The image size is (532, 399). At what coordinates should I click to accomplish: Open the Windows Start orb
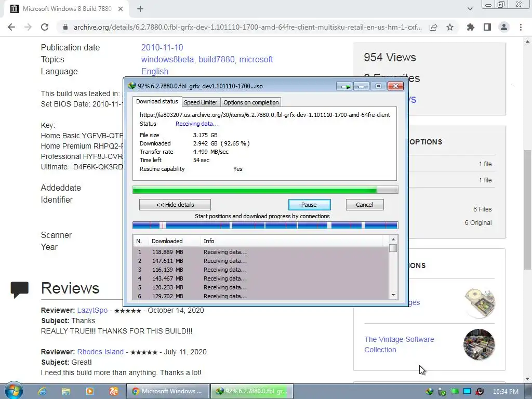14,391
